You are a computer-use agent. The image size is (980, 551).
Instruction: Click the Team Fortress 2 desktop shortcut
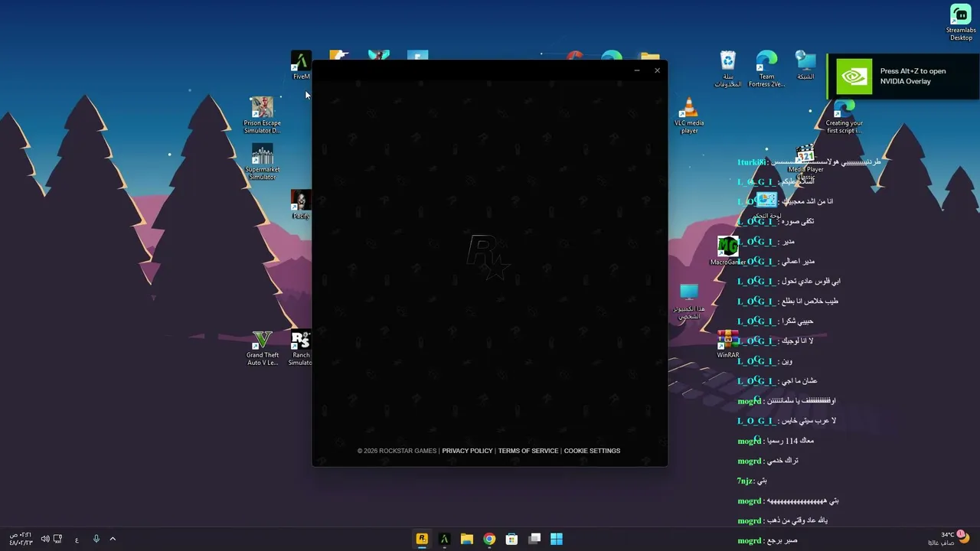pos(766,69)
